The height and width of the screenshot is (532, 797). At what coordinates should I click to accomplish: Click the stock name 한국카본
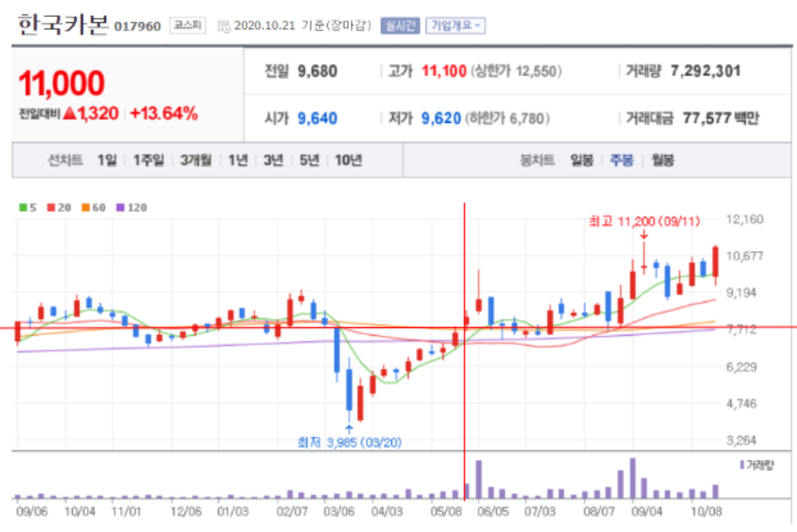click(x=63, y=25)
